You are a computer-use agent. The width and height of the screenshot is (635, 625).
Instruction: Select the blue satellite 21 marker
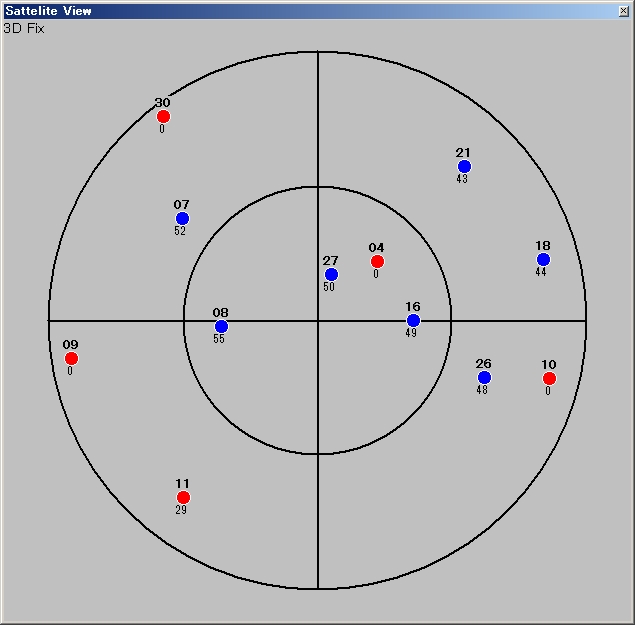(x=464, y=167)
